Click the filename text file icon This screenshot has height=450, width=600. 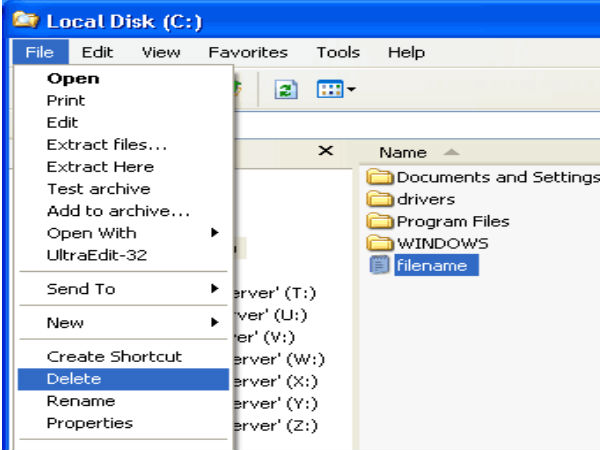tap(380, 265)
